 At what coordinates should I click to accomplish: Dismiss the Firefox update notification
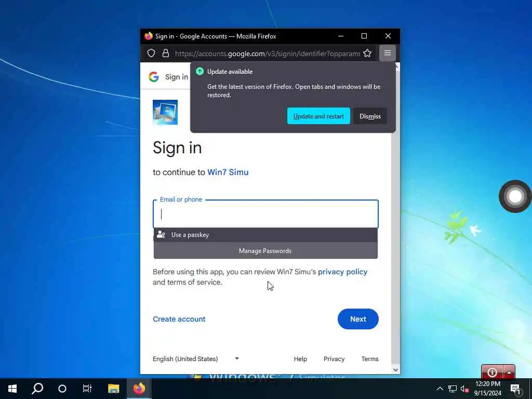point(370,116)
